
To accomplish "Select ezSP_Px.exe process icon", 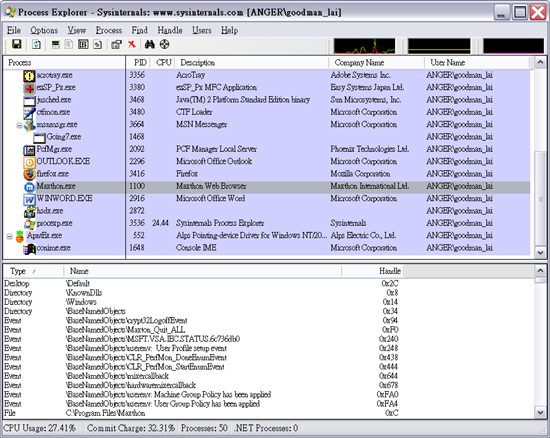I will coord(29,88).
